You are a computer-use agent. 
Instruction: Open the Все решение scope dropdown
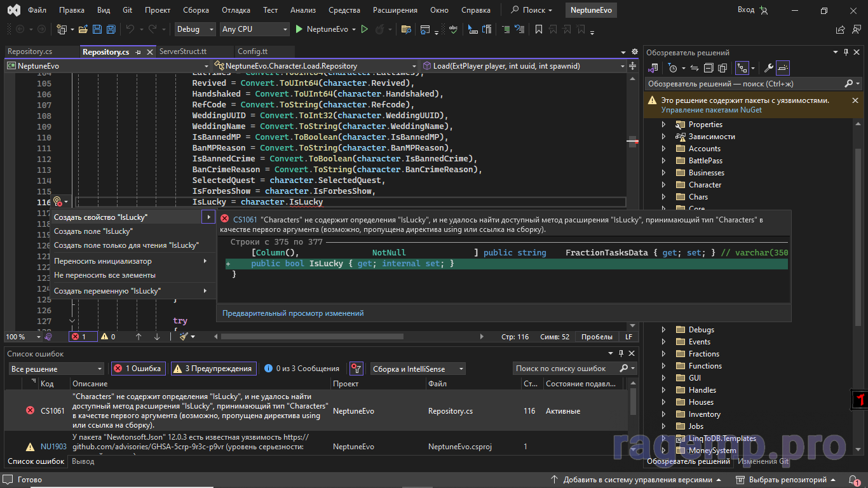click(57, 369)
